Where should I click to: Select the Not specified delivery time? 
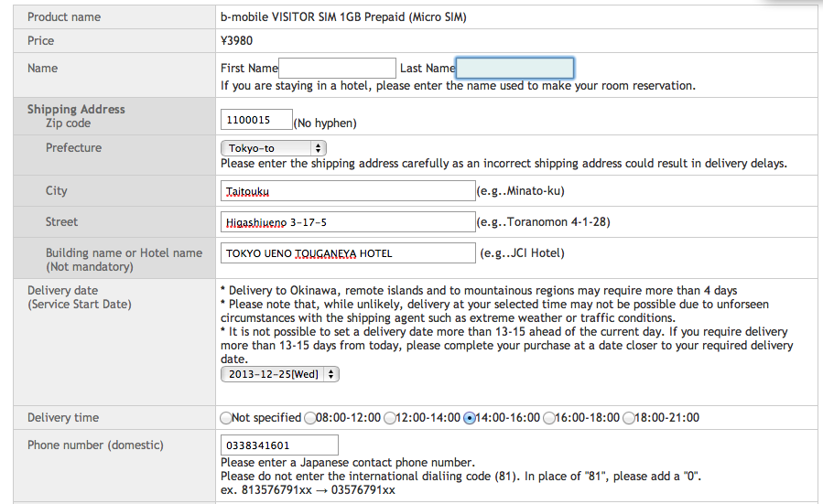click(226, 418)
